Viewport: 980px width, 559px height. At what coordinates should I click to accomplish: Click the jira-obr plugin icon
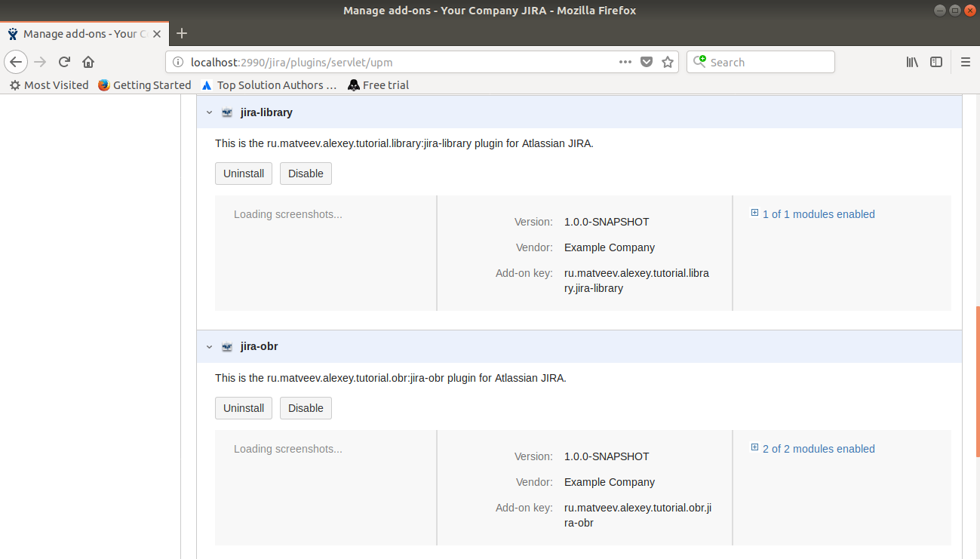(x=226, y=346)
